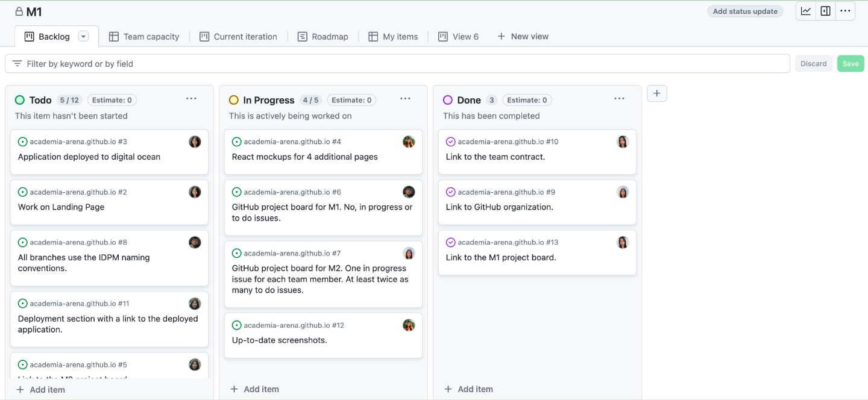
Task: Click the open issue icon on issue #12
Action: [237, 325]
